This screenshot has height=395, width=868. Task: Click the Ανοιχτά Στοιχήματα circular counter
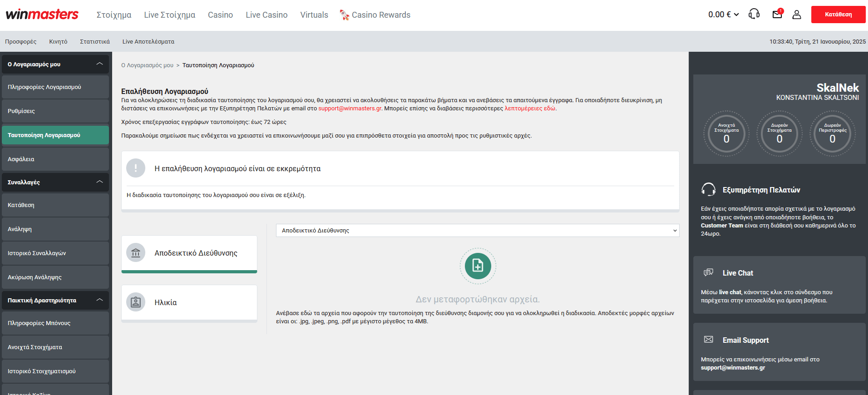(x=726, y=134)
